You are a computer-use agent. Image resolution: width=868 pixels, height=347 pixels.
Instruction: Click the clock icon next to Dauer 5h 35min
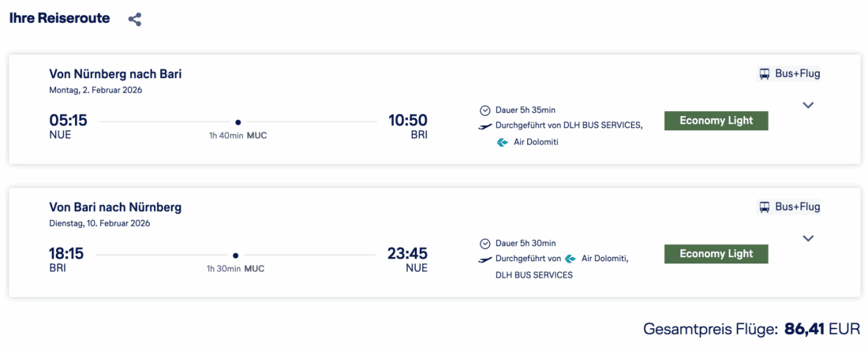point(485,110)
